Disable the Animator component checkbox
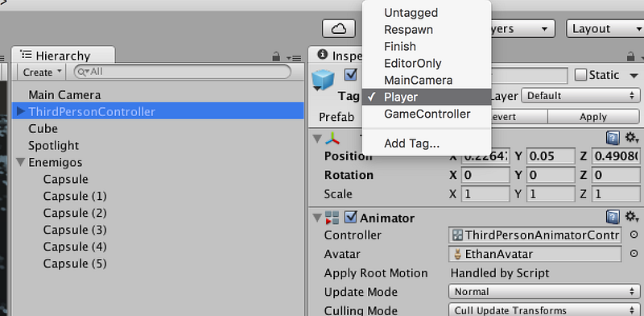The image size is (644, 316). coord(350,218)
